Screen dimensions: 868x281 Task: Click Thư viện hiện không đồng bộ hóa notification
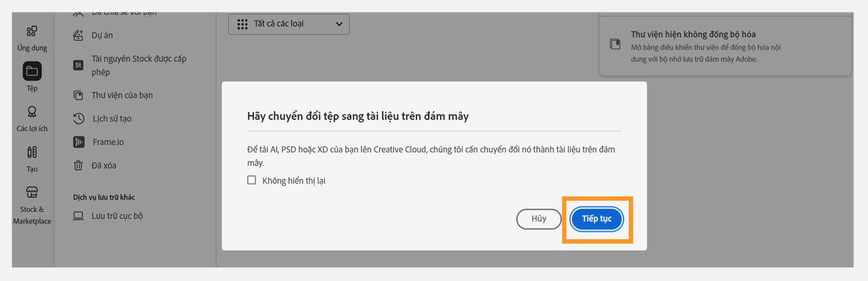coord(725,46)
